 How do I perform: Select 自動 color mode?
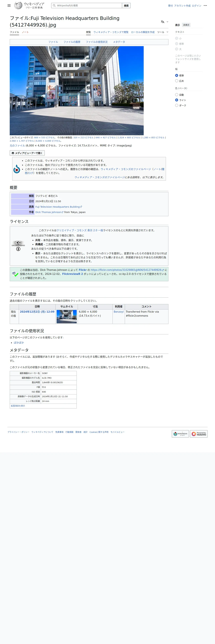(x=177, y=95)
